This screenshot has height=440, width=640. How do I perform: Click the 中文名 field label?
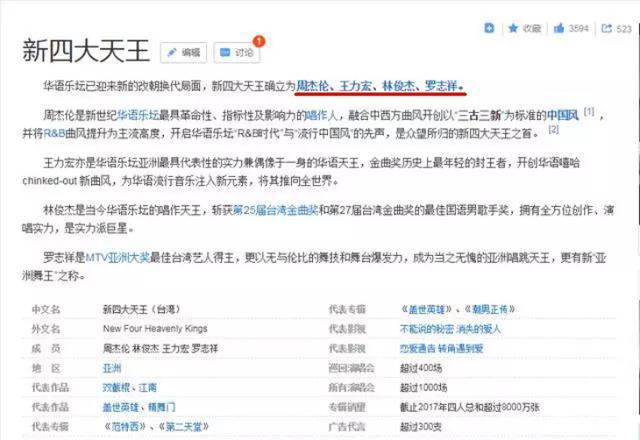[46, 309]
